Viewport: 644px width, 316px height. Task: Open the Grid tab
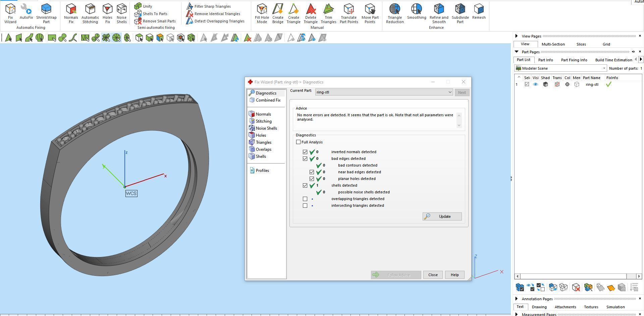coord(606,44)
